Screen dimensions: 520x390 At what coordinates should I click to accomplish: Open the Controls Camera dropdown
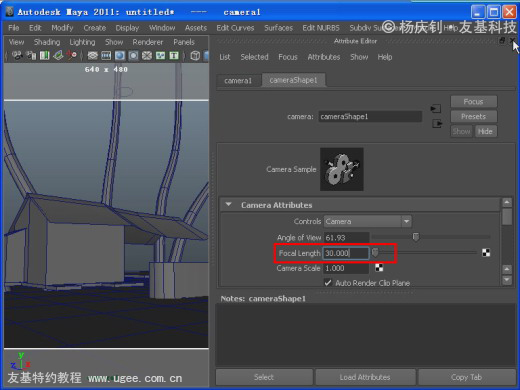[368, 221]
